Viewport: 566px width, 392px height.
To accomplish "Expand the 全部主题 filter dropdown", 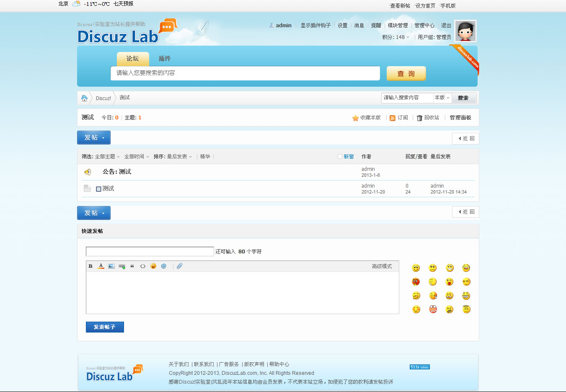I will [x=107, y=157].
